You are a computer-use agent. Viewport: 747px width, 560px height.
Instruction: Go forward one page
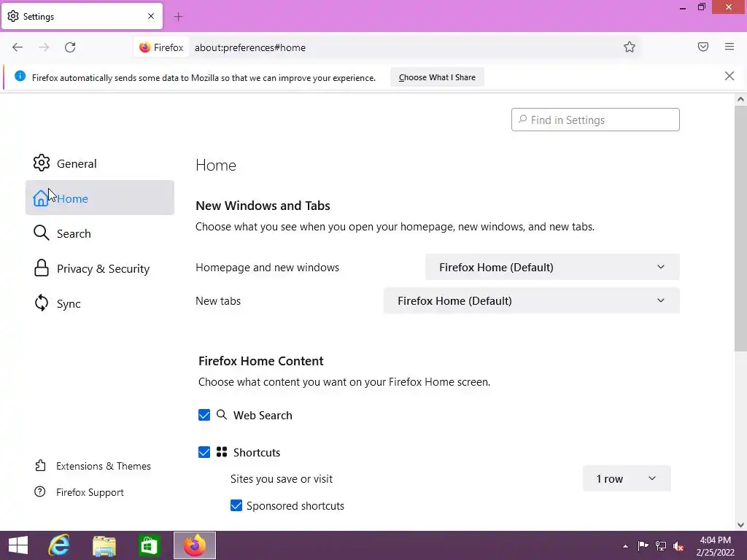pyautogui.click(x=44, y=47)
